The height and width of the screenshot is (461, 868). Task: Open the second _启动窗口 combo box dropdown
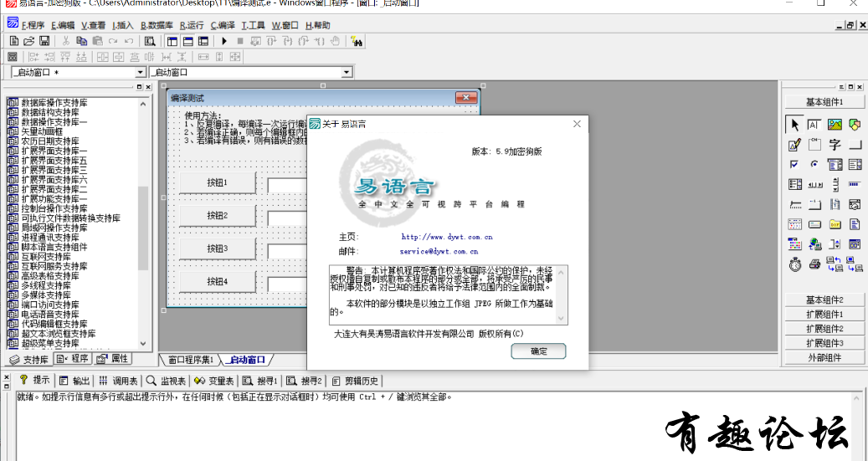click(x=347, y=73)
